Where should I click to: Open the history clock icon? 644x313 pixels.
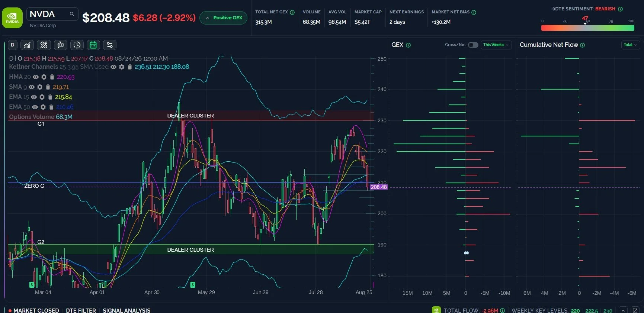[77, 45]
